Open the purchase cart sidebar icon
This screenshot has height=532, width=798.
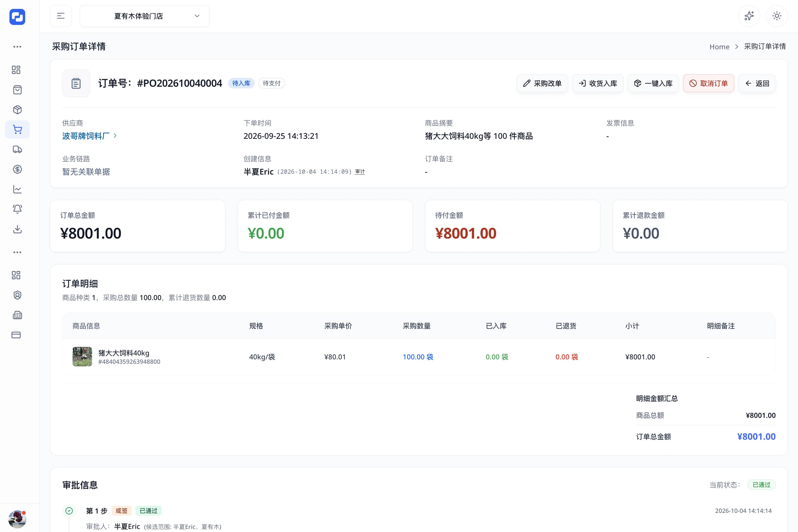[x=17, y=130]
